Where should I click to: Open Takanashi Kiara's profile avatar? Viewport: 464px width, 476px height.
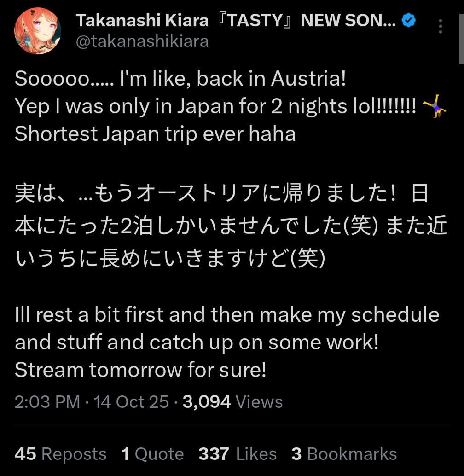click(x=38, y=31)
